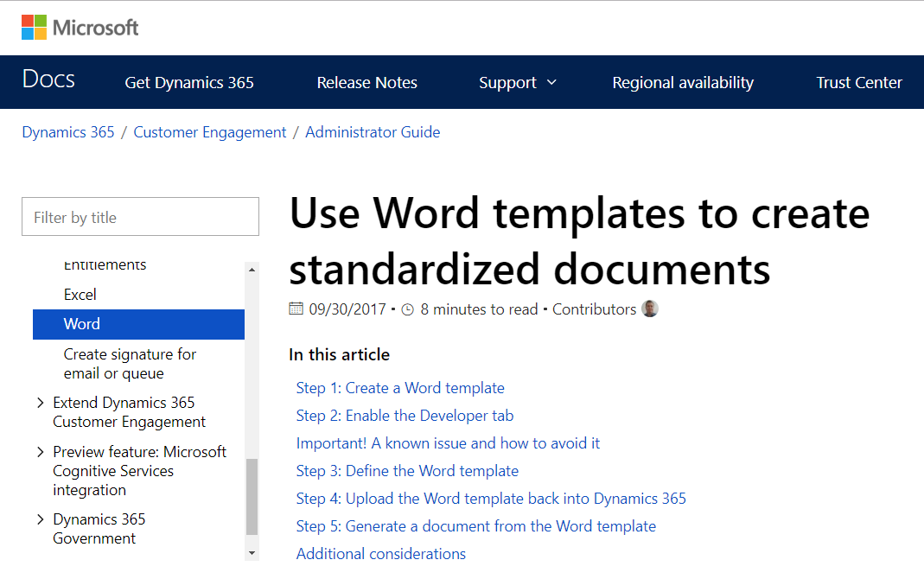Image resolution: width=924 pixels, height=579 pixels.
Task: Open the Release Notes page
Action: [x=366, y=82]
